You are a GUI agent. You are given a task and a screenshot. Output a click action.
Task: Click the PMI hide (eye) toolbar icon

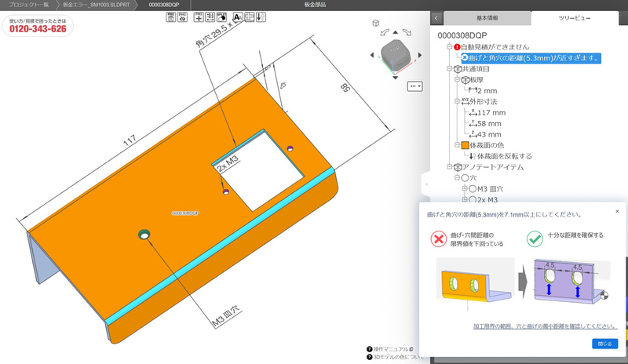pyautogui.click(x=183, y=16)
